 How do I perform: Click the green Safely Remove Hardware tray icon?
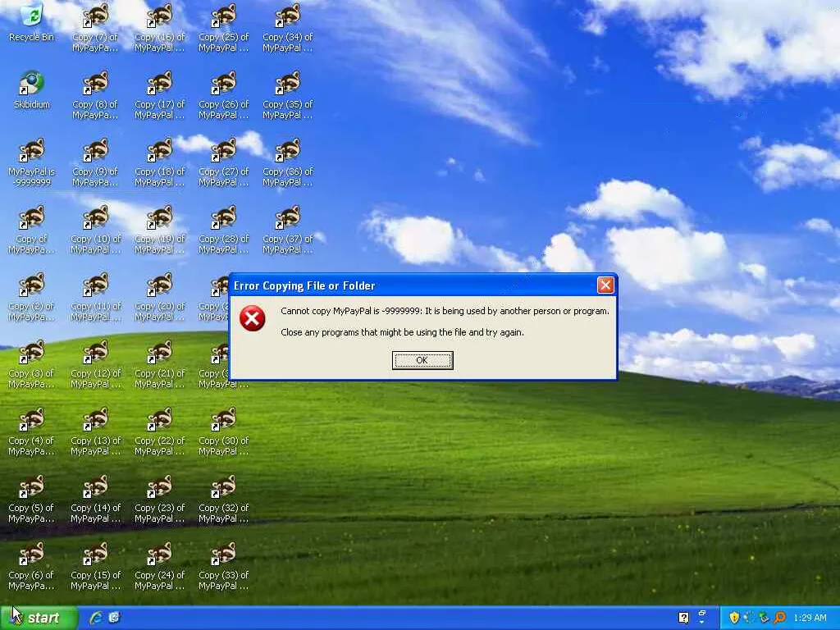click(x=765, y=618)
